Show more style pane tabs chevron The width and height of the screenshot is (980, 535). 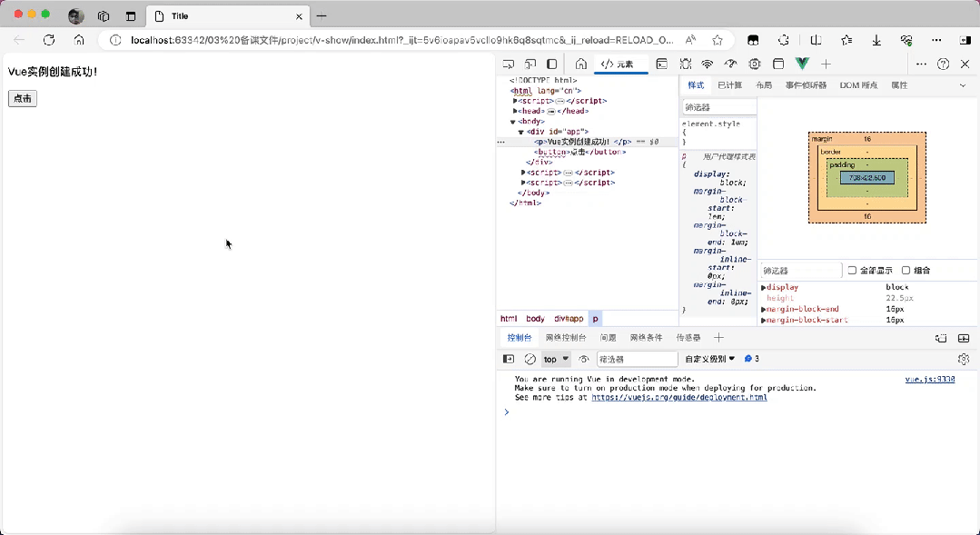963,85
